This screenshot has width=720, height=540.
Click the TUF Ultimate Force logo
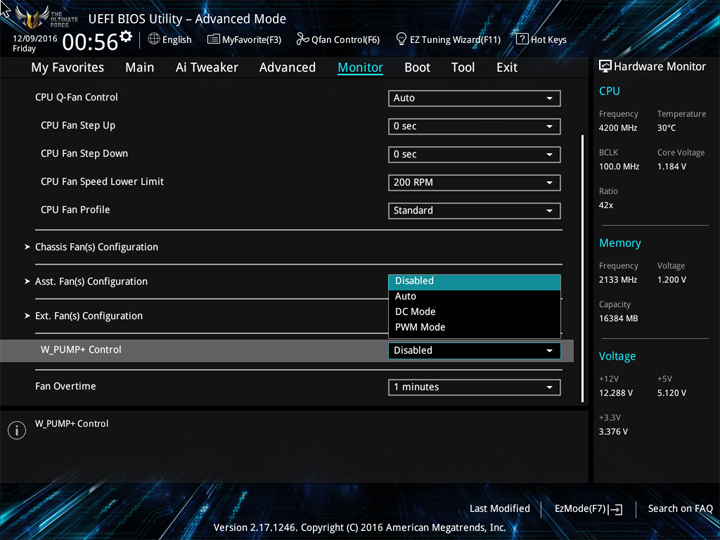click(45, 18)
